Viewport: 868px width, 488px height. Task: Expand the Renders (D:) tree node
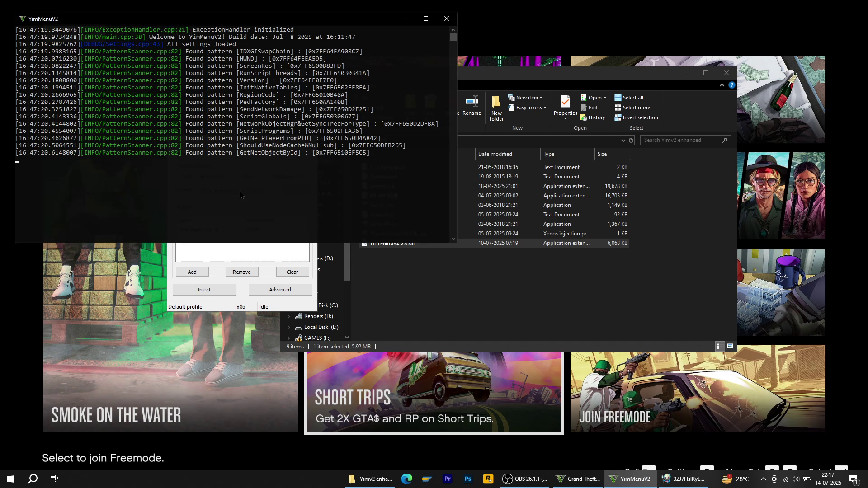[289, 316]
